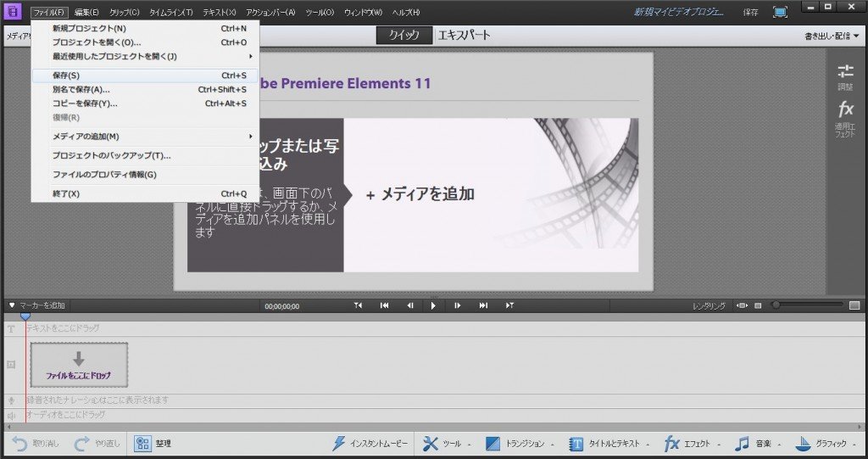Switch to エキスパート expert mode
Screen dimensions: 868x459
click(464, 35)
